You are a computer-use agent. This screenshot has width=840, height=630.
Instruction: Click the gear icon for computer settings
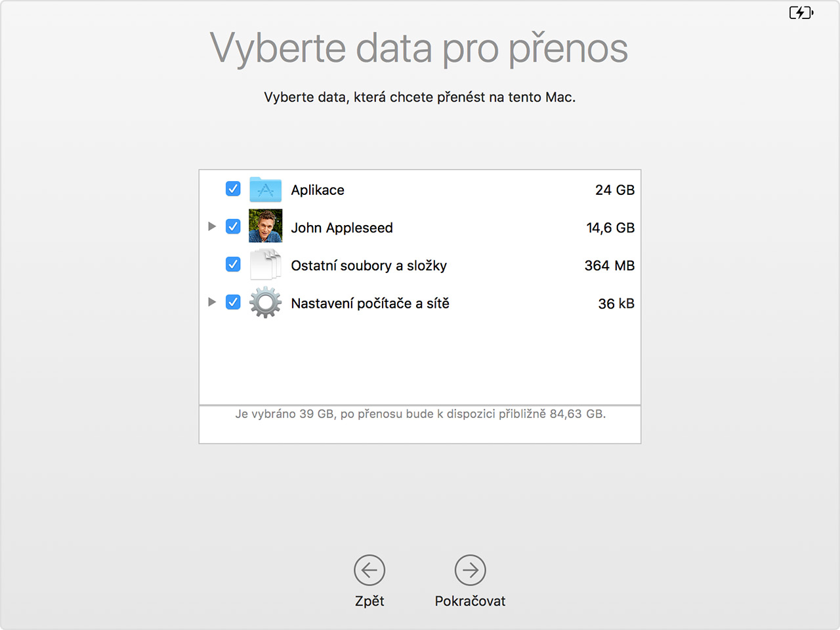[266, 303]
